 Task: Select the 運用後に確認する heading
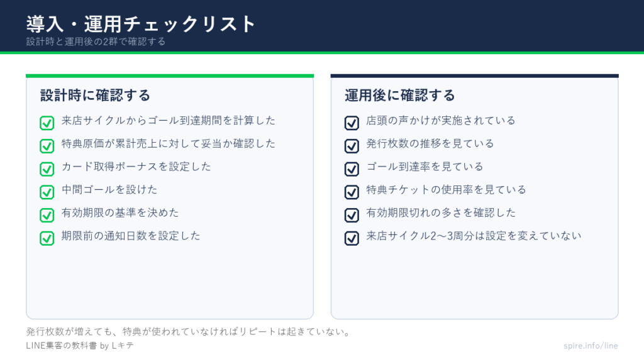point(400,96)
